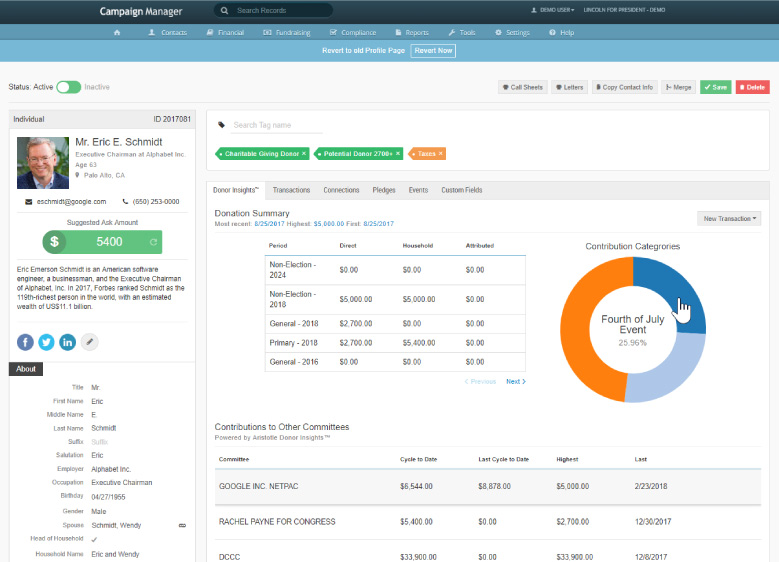Viewport: 779px width, 562px height.
Task: Switch to the Transactions tab
Action: click(291, 190)
